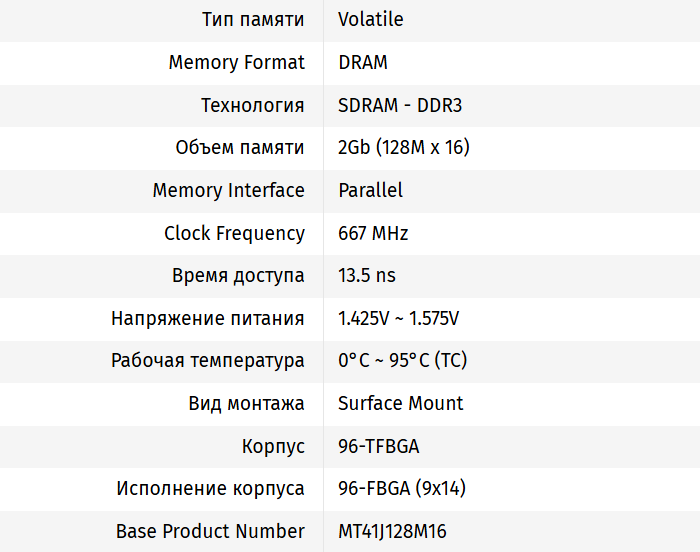
Task: Click the "Напряжение питания" label
Action: tap(208, 319)
